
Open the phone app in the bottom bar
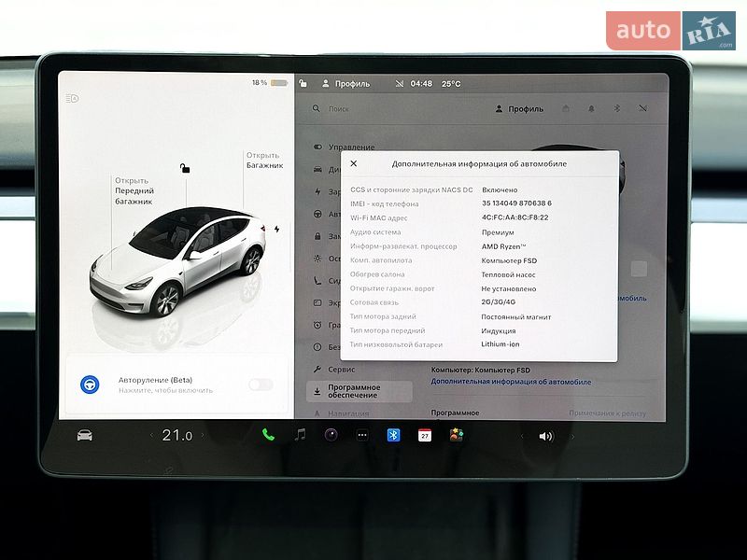coord(268,435)
